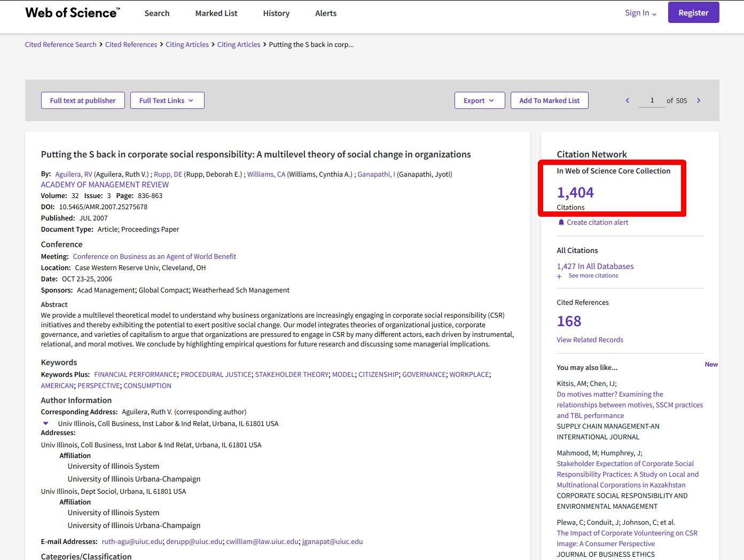
Task: Click the 'of 505' record total
Action: click(x=677, y=100)
